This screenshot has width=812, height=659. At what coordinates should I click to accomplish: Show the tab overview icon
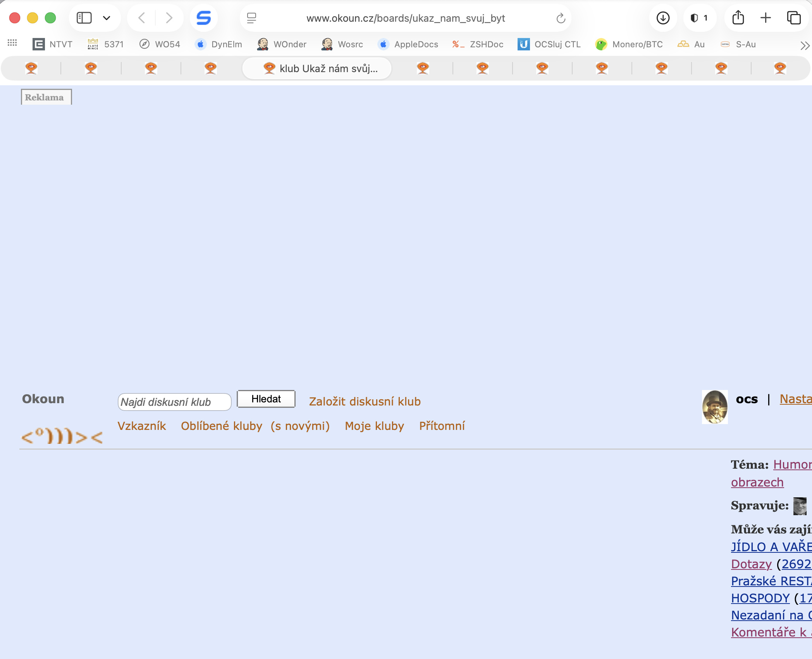tap(794, 18)
